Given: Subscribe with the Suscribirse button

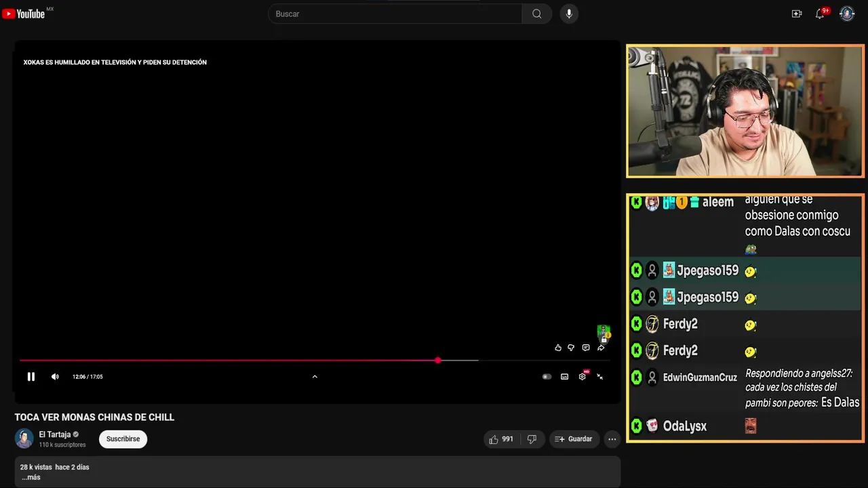Looking at the screenshot, I should click(123, 439).
